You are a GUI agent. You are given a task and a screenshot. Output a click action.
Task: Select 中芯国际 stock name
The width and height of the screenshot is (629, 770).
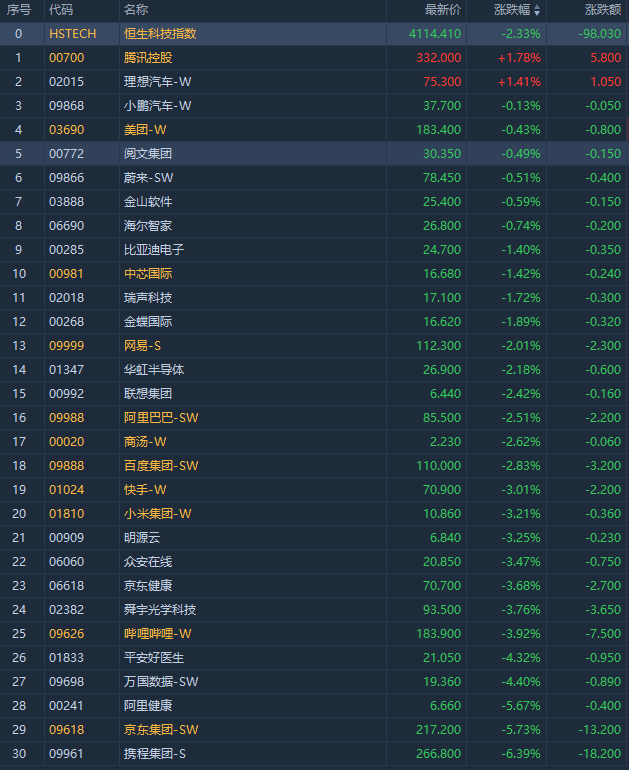pos(148,274)
